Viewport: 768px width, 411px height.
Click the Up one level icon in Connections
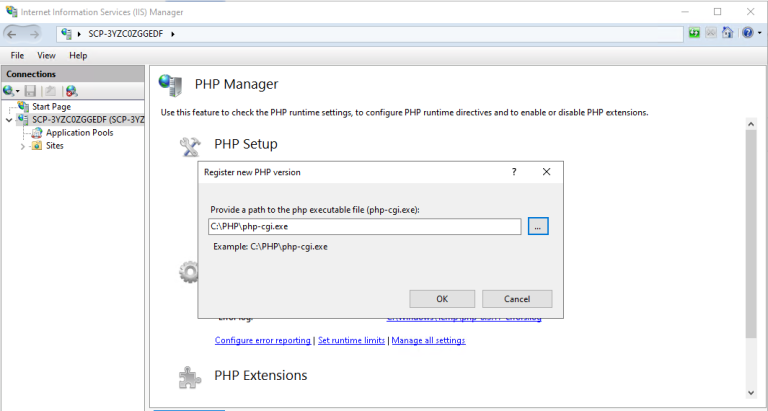point(50,91)
